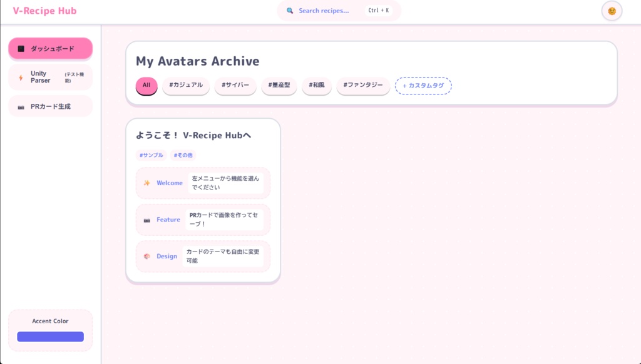Click the magnifier icon in the search bar
641x364 pixels.
289,10
